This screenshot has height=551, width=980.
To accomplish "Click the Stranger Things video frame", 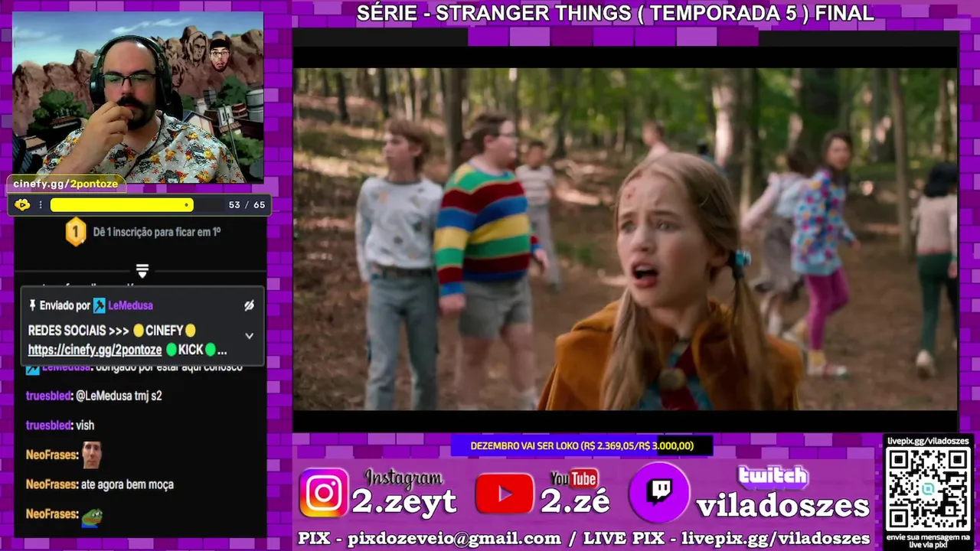I will point(626,239).
